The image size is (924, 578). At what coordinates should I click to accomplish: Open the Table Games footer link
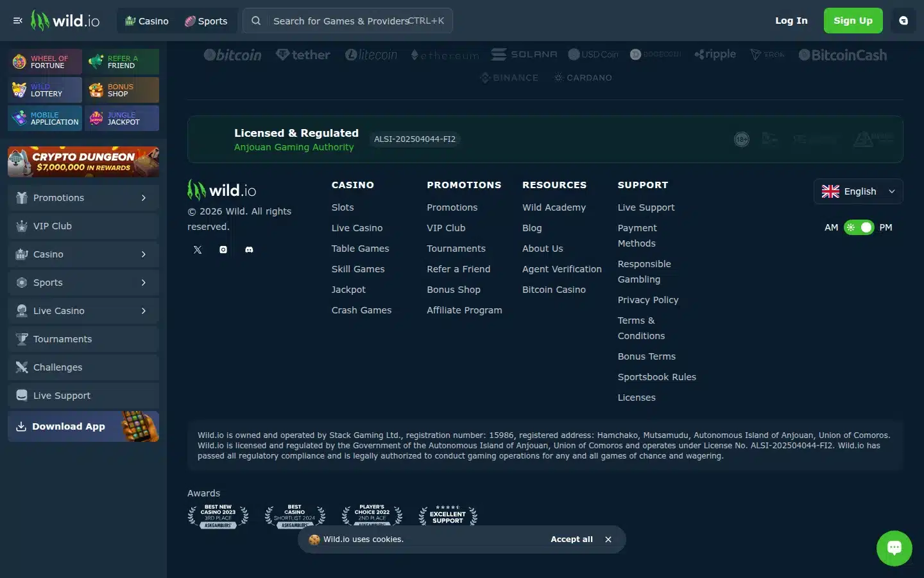point(360,249)
